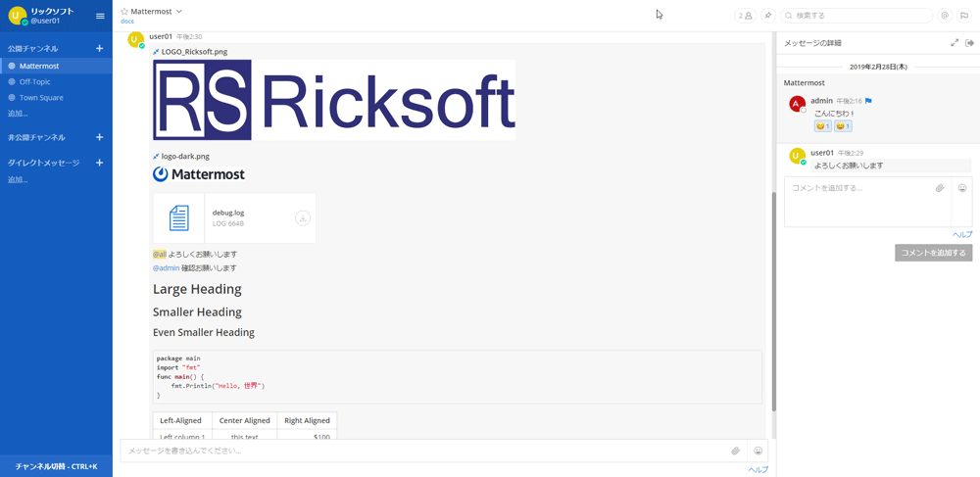
Task: Collapse the LOGO_Ricksoft.png image preview
Action: coord(156,52)
